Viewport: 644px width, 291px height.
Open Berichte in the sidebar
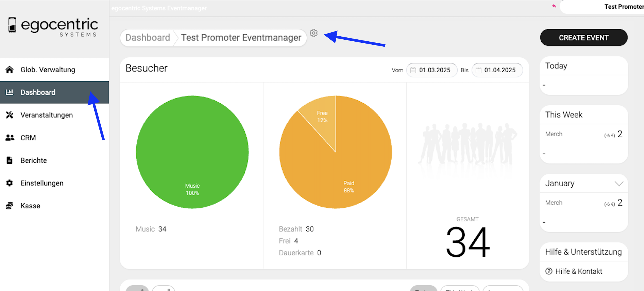33,160
